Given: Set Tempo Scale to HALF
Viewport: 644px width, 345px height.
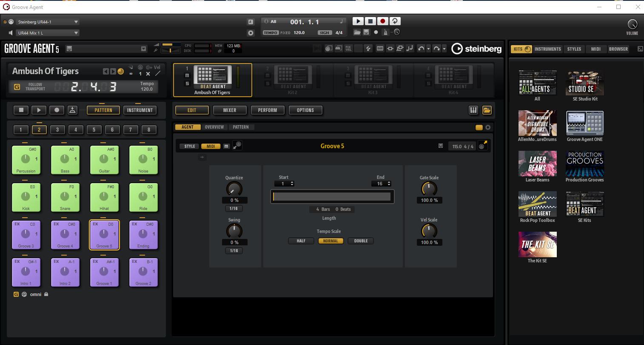Looking at the screenshot, I should point(301,241).
